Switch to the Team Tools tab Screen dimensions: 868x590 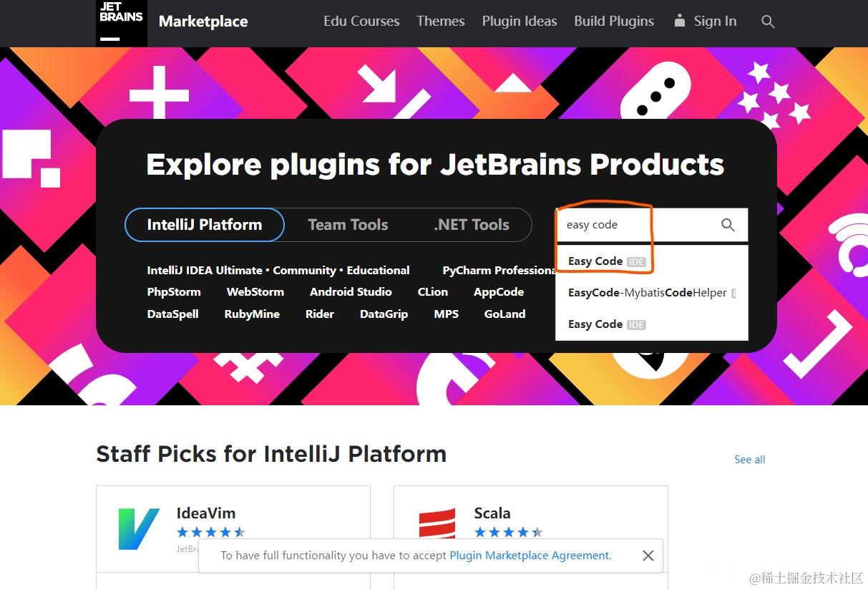click(348, 225)
